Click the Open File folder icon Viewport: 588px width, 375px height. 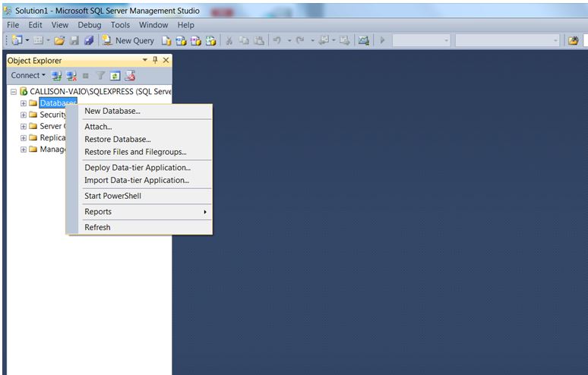tap(59, 40)
